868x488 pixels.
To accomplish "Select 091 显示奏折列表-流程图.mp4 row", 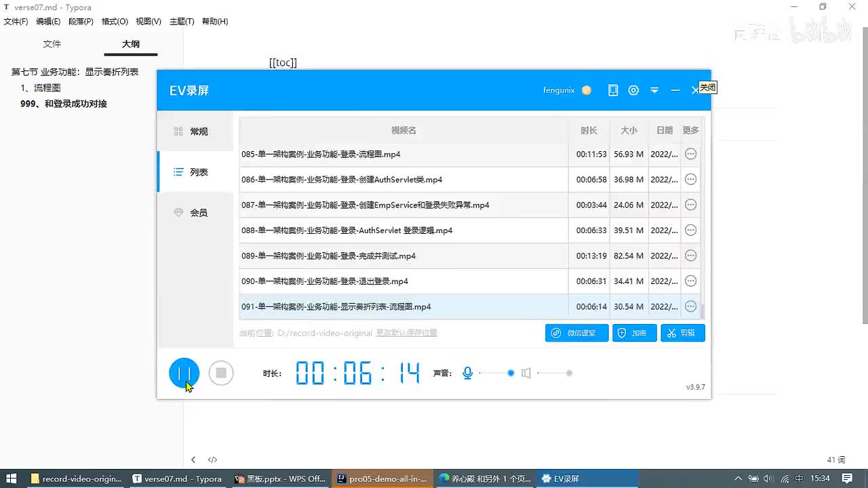I will click(469, 306).
